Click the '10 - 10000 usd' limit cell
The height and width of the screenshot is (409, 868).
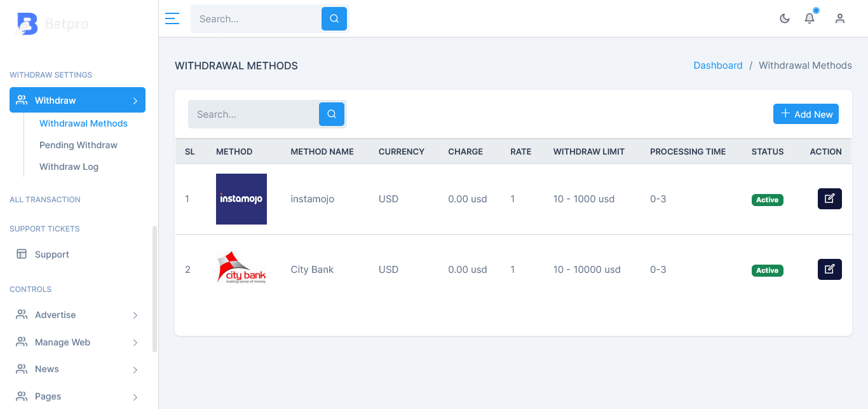tap(587, 270)
